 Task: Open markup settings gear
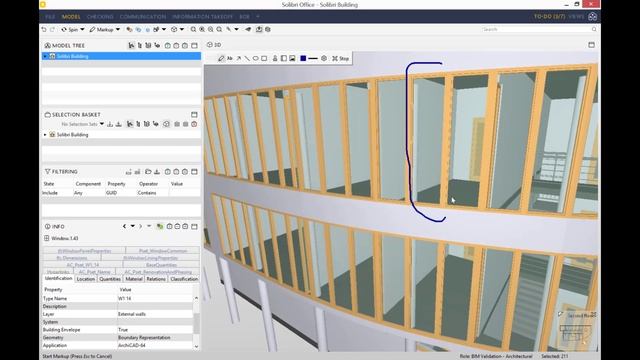(324, 58)
